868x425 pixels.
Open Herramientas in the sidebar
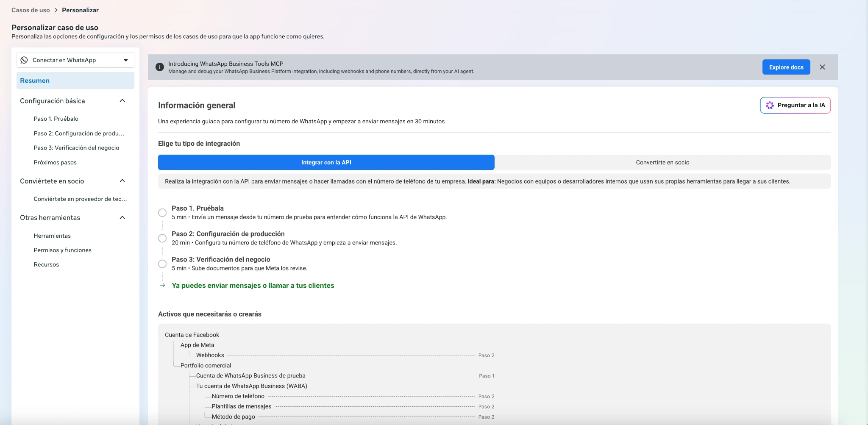pyautogui.click(x=52, y=236)
